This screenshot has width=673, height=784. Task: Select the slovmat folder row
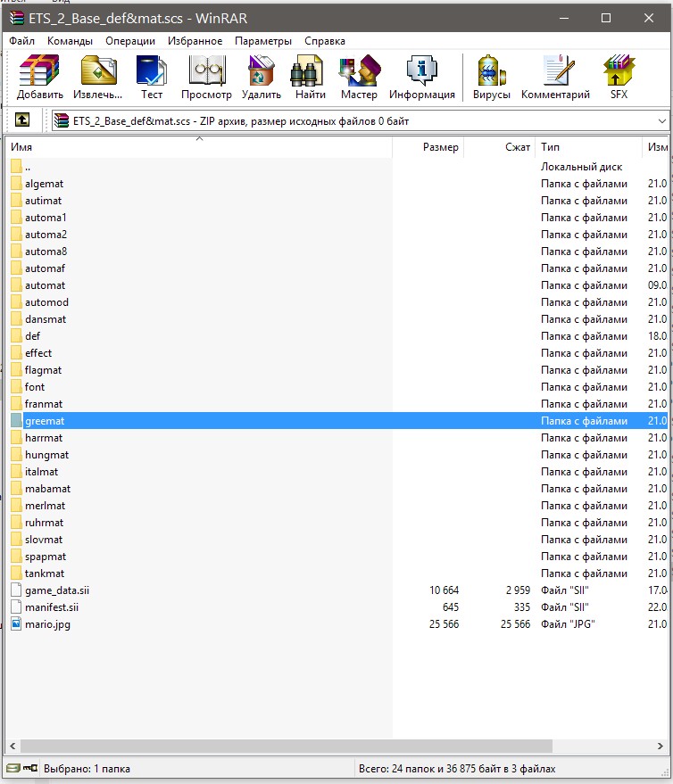pyautogui.click(x=337, y=540)
